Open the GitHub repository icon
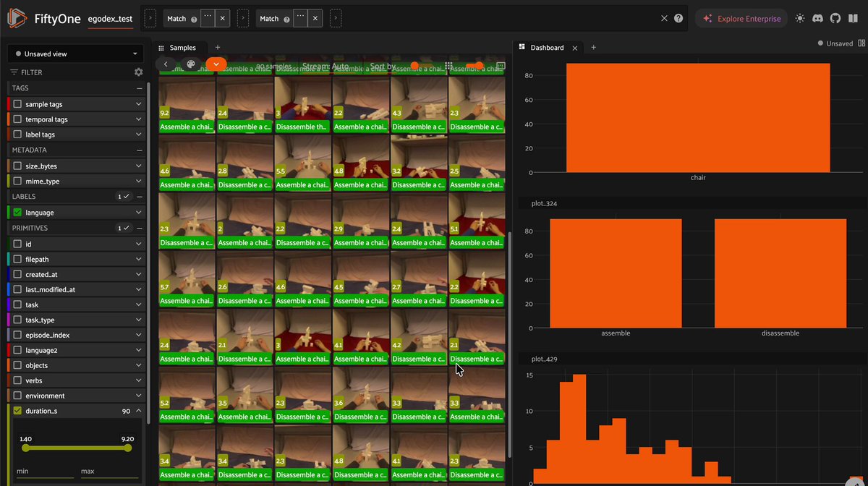The image size is (868, 486). [x=835, y=19]
